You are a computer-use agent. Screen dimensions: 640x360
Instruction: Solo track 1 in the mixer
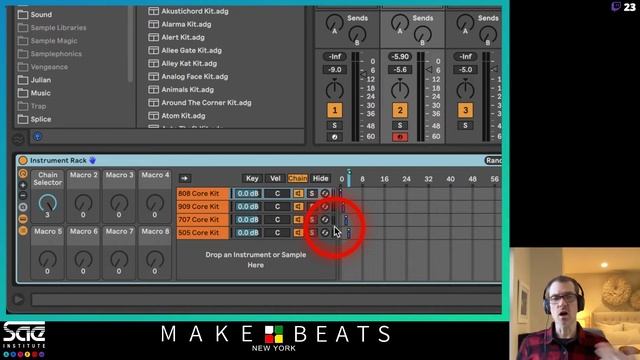(334, 125)
